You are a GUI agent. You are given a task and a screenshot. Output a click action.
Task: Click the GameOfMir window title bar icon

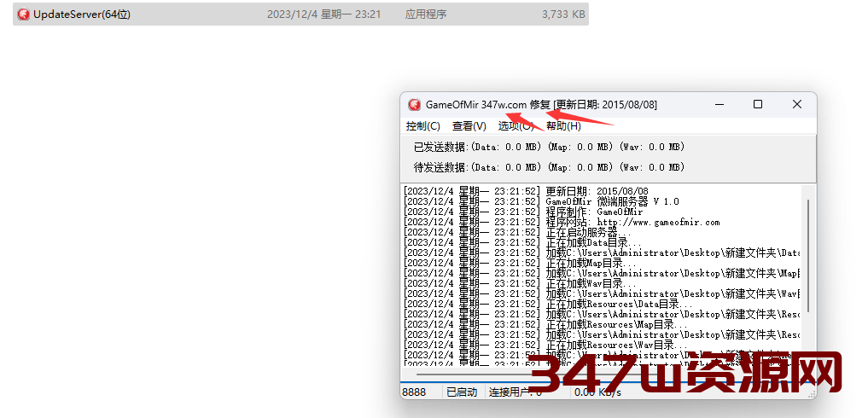pos(414,105)
